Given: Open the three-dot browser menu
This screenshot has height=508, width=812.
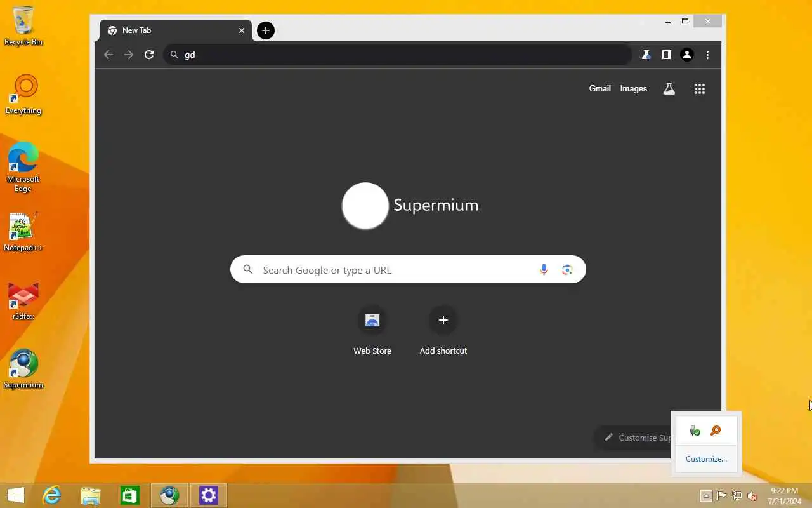Looking at the screenshot, I should [x=707, y=55].
